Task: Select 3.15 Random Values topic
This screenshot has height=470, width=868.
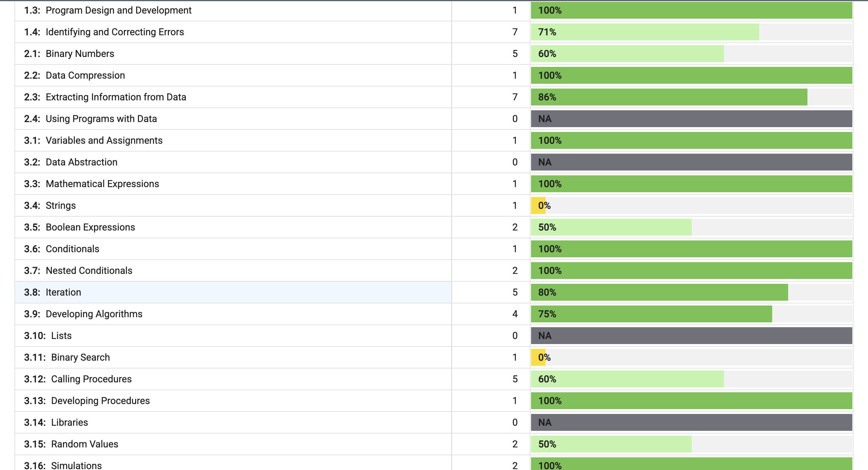Action: coord(84,444)
